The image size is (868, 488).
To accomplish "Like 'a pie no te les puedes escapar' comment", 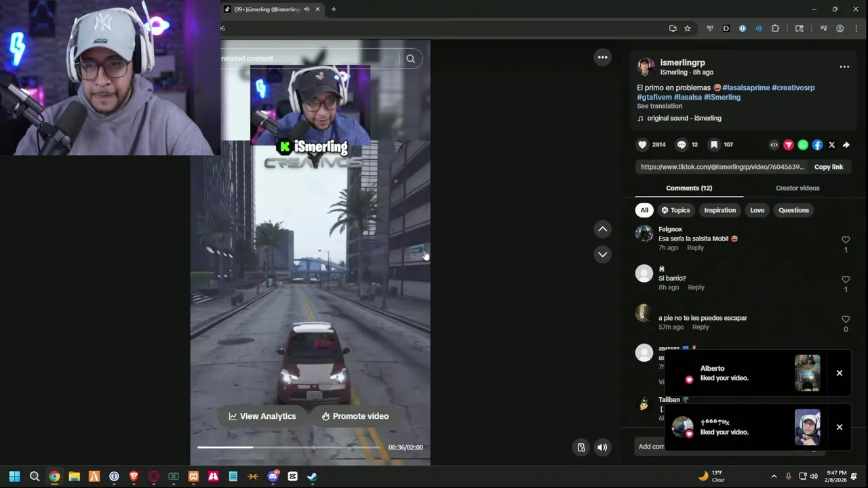I will coord(846,319).
